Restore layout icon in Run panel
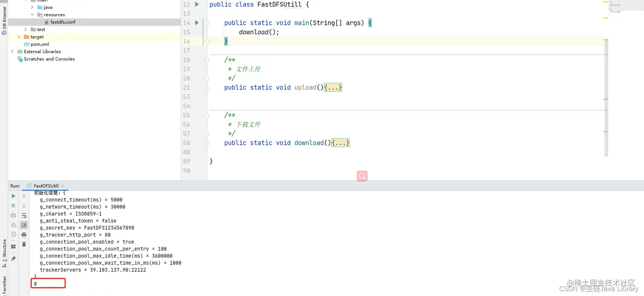 coord(13,246)
